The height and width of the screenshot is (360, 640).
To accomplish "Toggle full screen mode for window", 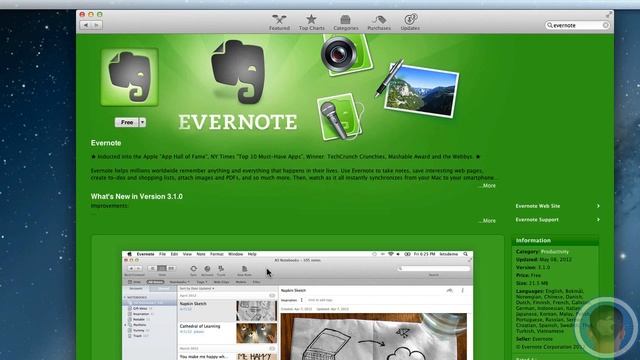I will (608, 15).
